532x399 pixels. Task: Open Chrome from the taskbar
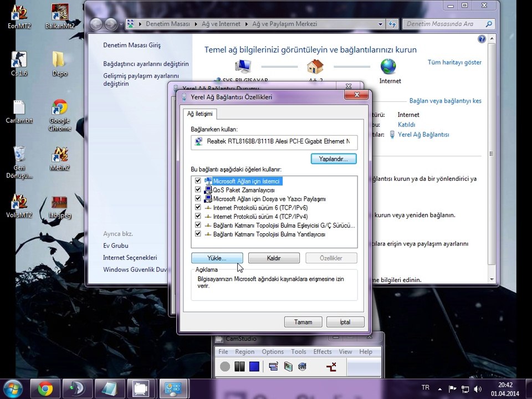coord(45,389)
